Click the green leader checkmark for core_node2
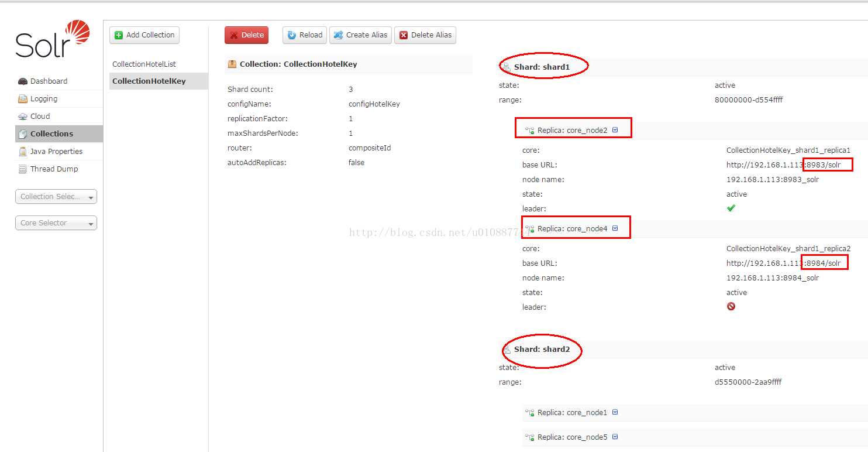The height and width of the screenshot is (452, 868). [x=731, y=208]
